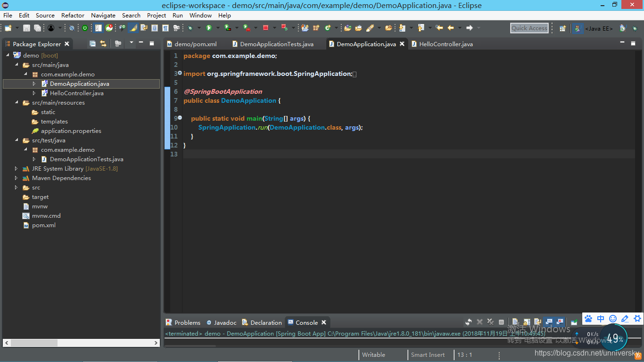Click the console Terminate square icon
The image size is (644, 362).
click(501, 322)
